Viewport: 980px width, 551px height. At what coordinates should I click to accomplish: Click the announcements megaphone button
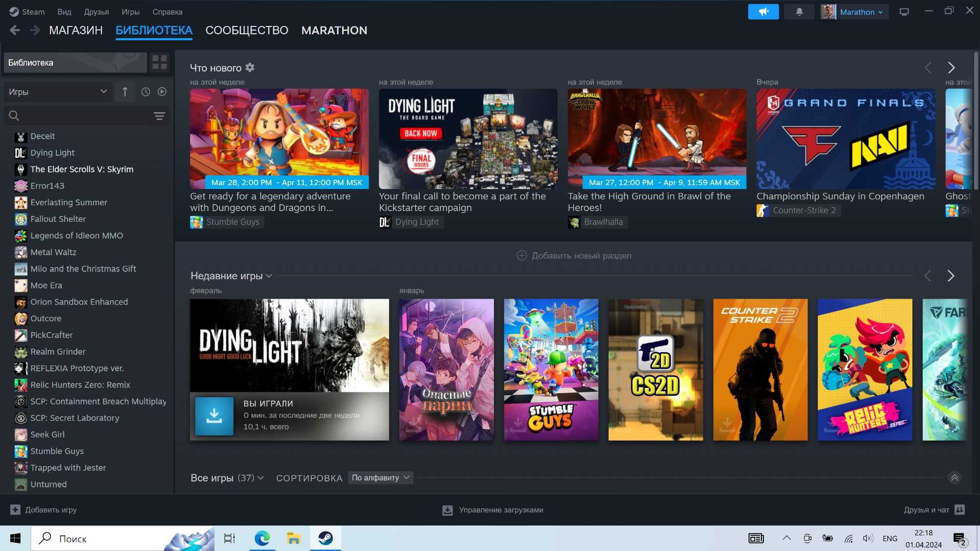(763, 12)
